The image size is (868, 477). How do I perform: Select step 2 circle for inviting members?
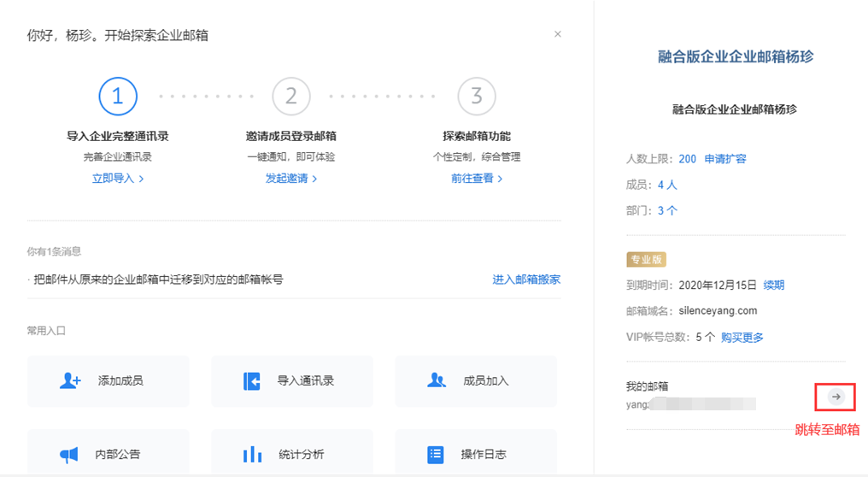tap(290, 97)
